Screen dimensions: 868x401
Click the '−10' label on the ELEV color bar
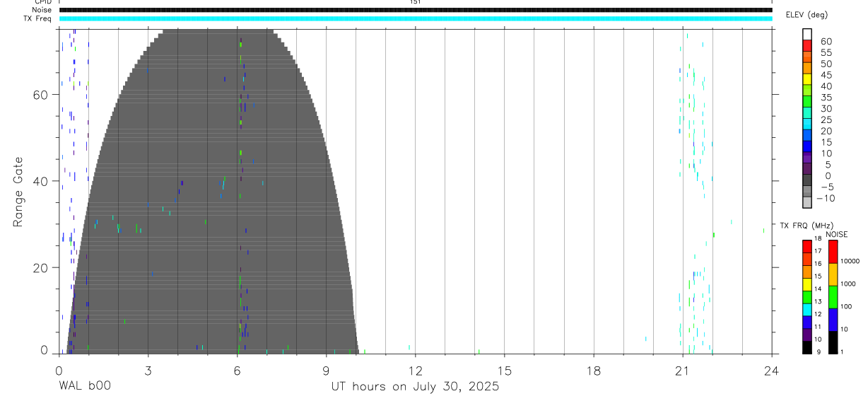826,199
